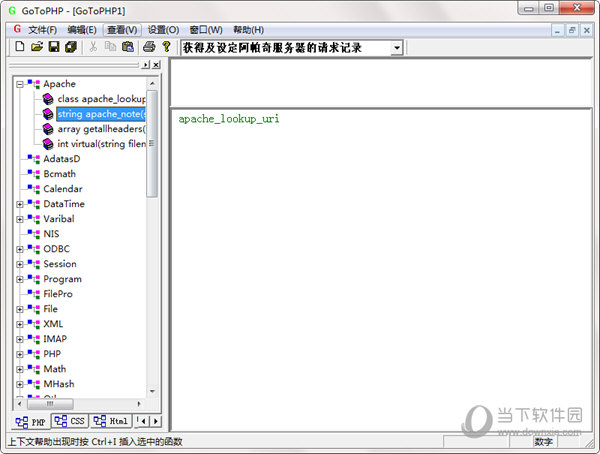The image size is (600, 454).
Task: Expand the Varibal tree node
Action: [x=20, y=219]
